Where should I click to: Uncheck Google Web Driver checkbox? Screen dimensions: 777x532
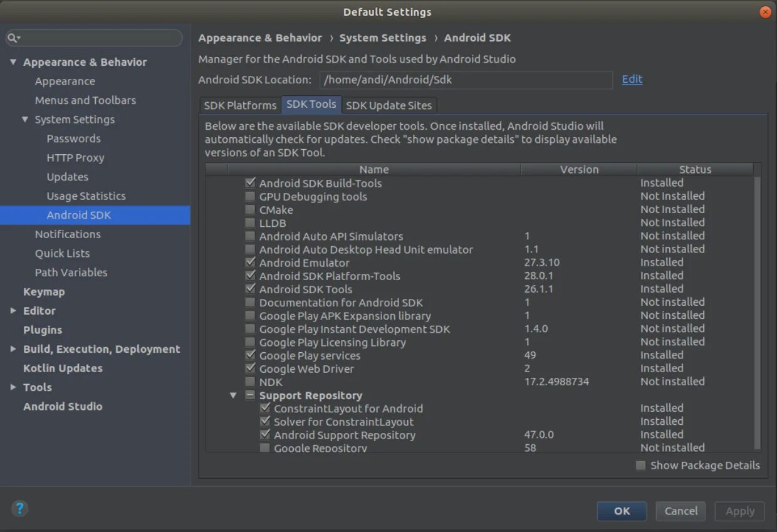250,368
